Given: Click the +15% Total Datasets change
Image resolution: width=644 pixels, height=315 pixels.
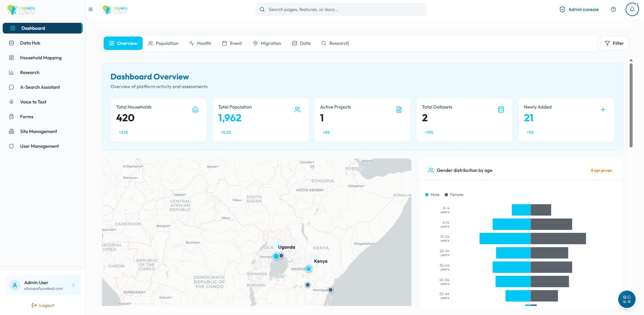Looking at the screenshot, I should 429,132.
